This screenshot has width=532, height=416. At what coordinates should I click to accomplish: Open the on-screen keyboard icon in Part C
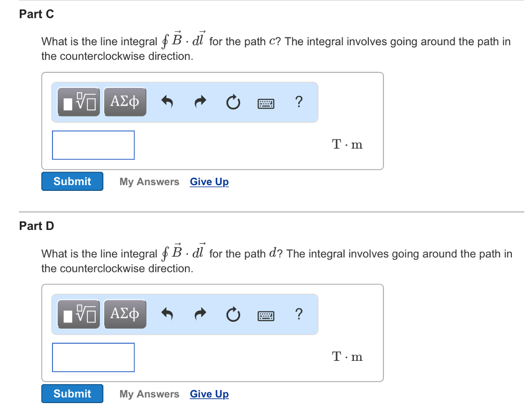point(265,103)
